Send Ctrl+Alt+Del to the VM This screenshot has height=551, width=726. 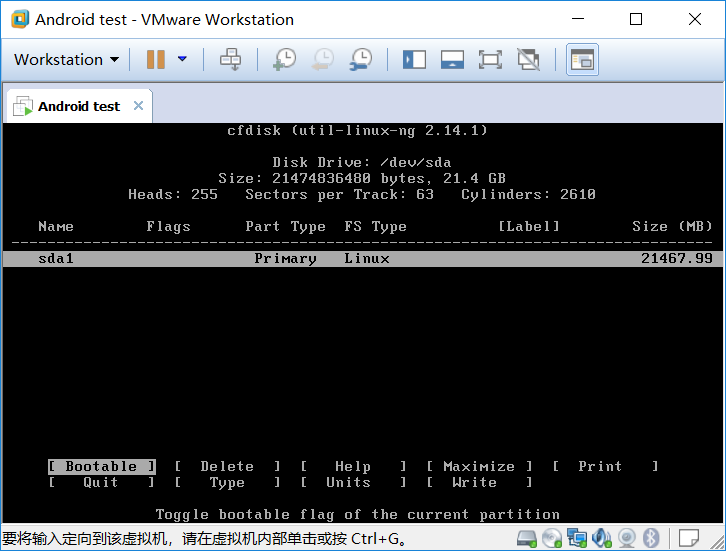(x=230, y=60)
